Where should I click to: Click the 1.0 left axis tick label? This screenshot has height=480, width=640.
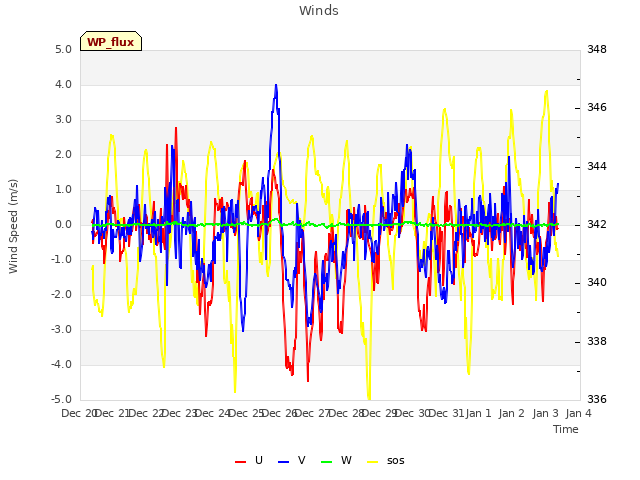tap(63, 189)
